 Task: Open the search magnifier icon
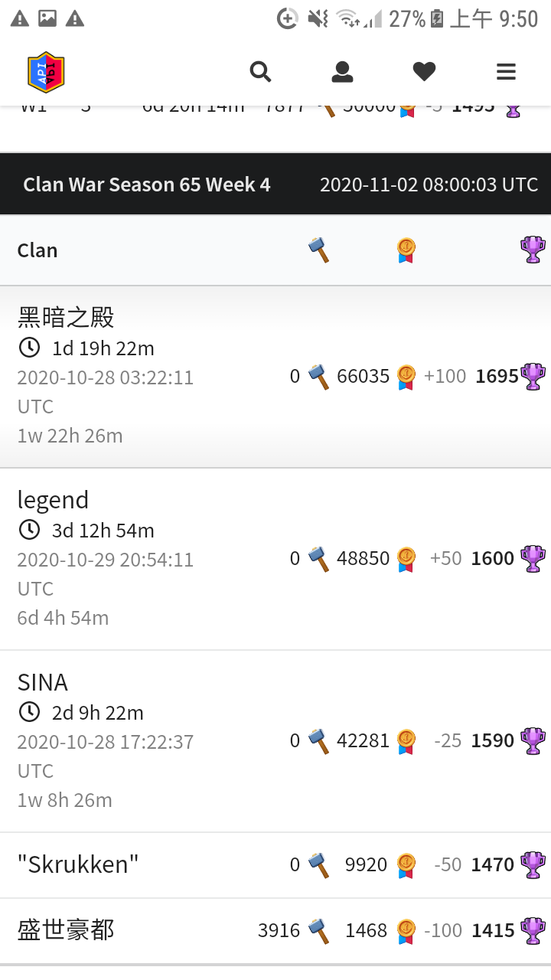coord(261,72)
